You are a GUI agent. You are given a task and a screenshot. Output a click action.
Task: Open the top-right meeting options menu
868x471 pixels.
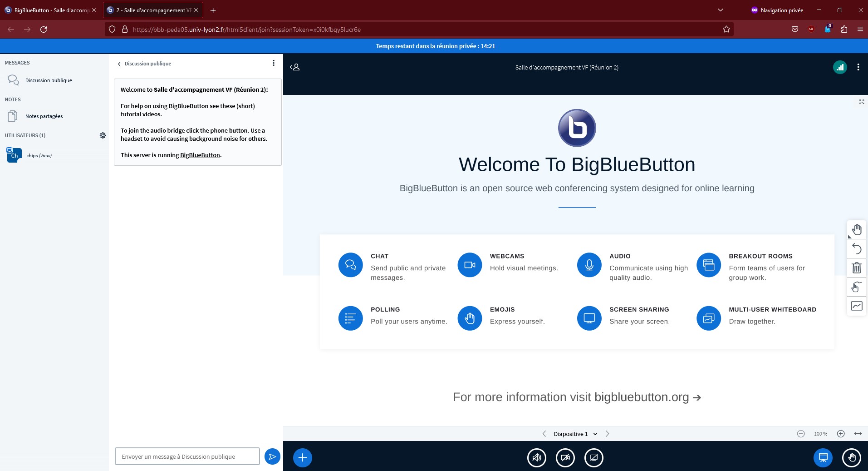[x=858, y=67]
